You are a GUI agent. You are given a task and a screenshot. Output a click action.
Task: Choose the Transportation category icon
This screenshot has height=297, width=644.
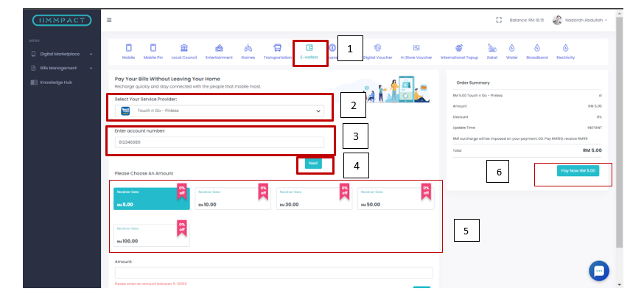[x=277, y=49]
